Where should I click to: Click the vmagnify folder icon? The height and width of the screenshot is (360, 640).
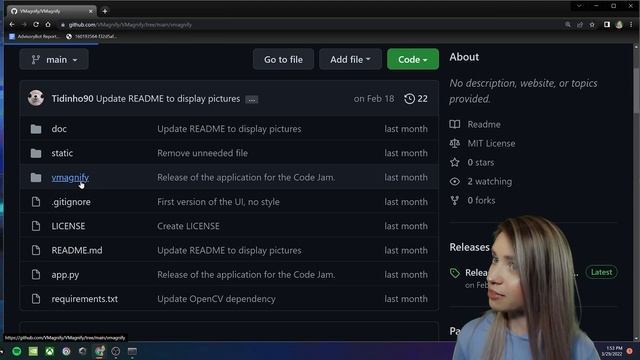click(36, 178)
